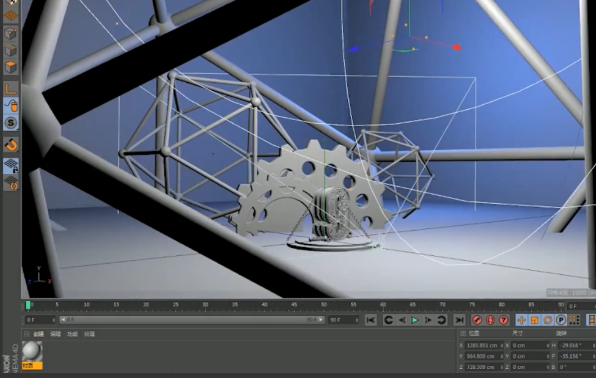The width and height of the screenshot is (596, 378).
Task: Click the timeline preview range bar
Action: pos(192,320)
